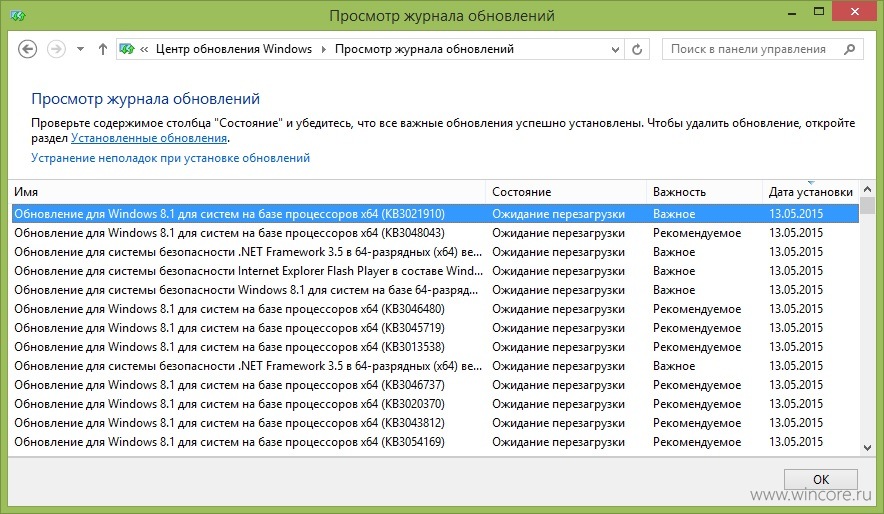Sort by the Важность column header
The height and width of the screenshot is (514, 884).
point(704,192)
